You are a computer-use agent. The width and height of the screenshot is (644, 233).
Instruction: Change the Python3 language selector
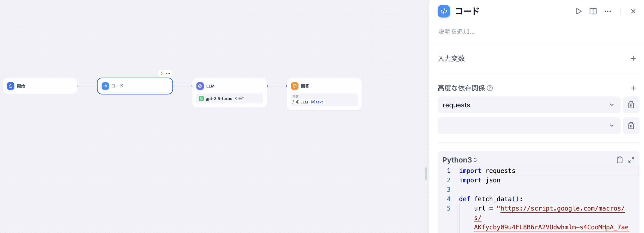click(x=460, y=160)
